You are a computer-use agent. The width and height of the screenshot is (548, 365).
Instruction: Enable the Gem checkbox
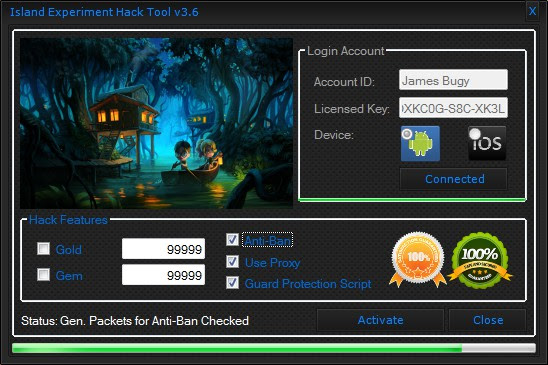pyautogui.click(x=44, y=274)
